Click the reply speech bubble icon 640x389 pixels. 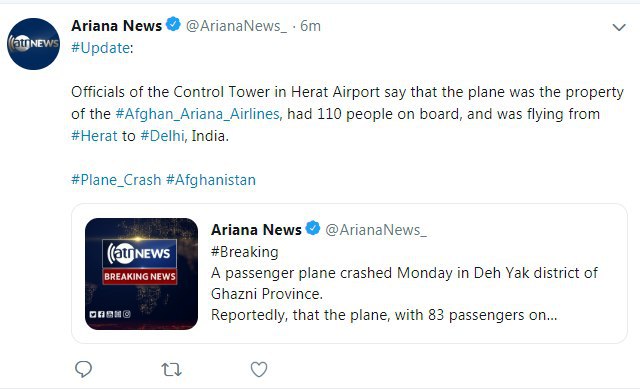[x=83, y=369]
